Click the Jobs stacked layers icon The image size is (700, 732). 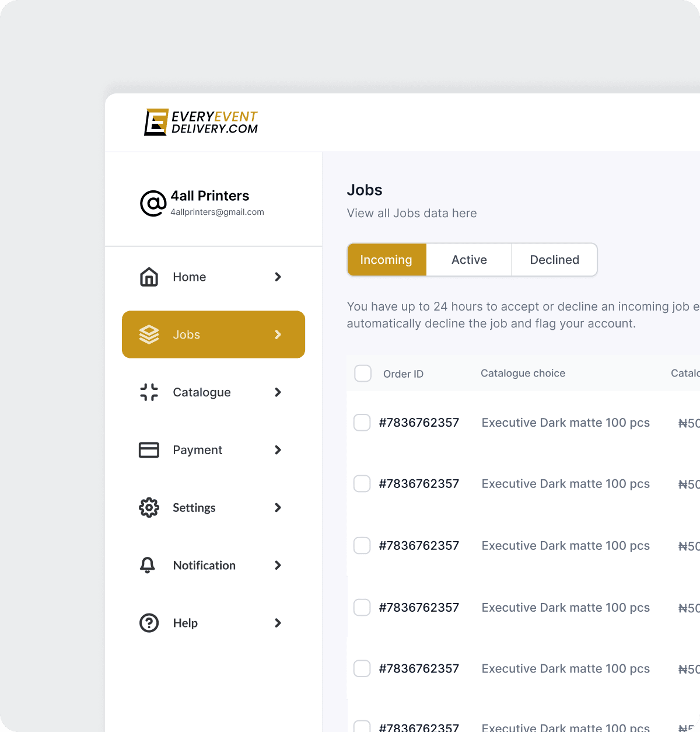pyautogui.click(x=149, y=334)
